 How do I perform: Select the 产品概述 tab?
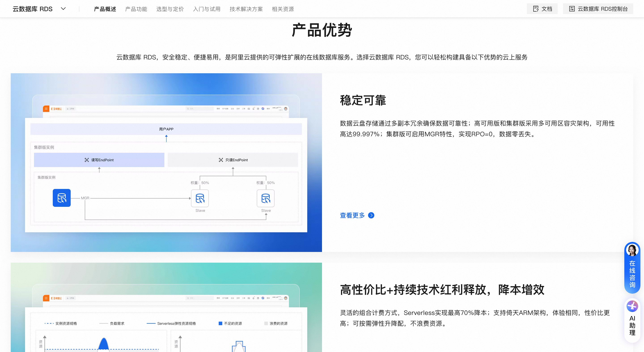(x=105, y=9)
